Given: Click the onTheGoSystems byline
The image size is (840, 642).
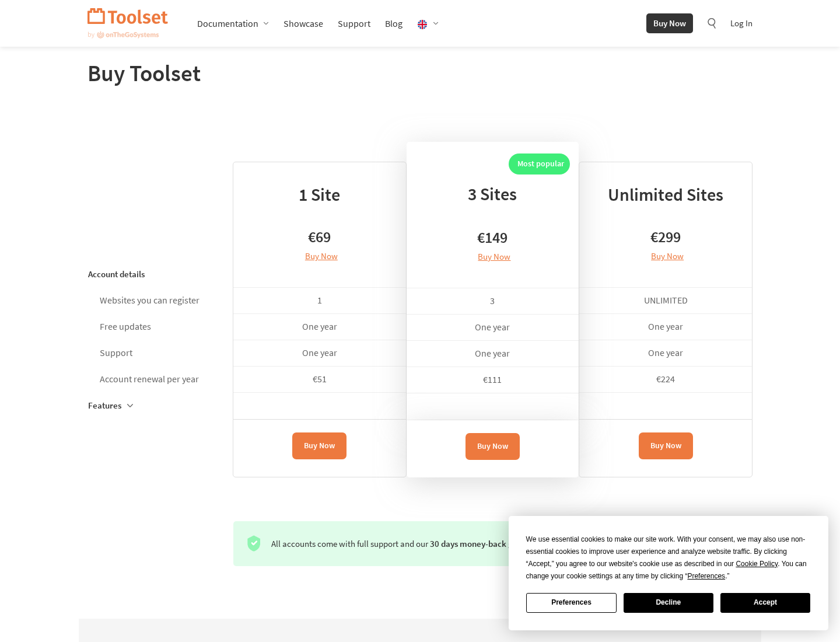Looking at the screenshot, I should coord(123,35).
